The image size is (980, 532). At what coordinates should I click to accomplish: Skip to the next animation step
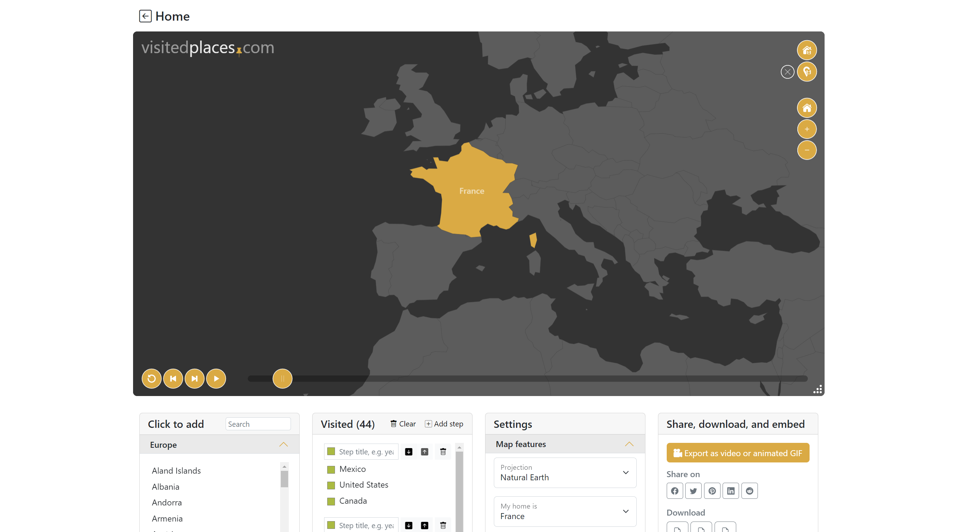[195, 379]
